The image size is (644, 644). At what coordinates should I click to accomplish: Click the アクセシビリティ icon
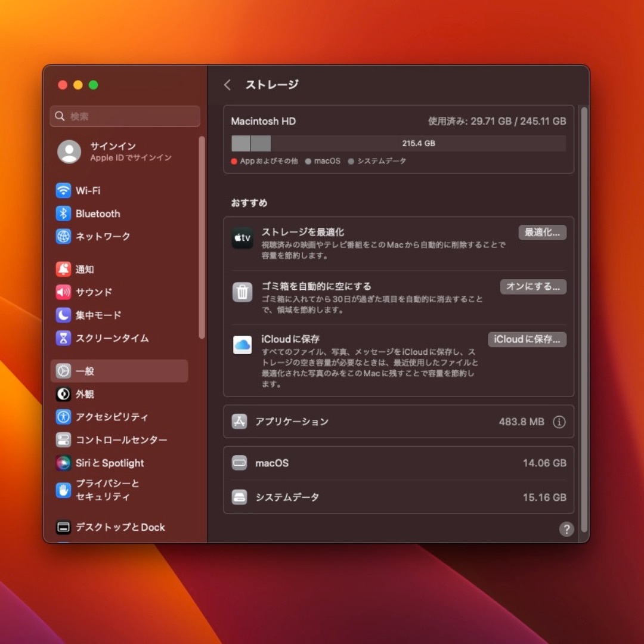(x=63, y=417)
